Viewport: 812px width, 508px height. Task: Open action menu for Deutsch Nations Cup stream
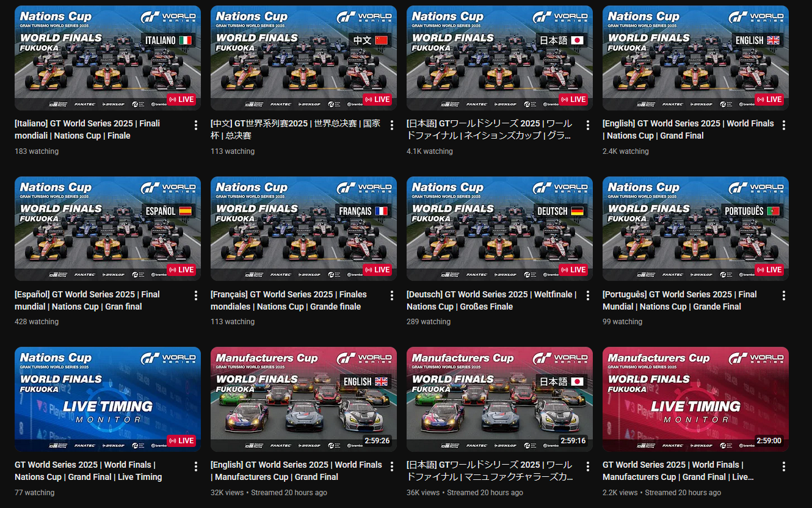(588, 296)
